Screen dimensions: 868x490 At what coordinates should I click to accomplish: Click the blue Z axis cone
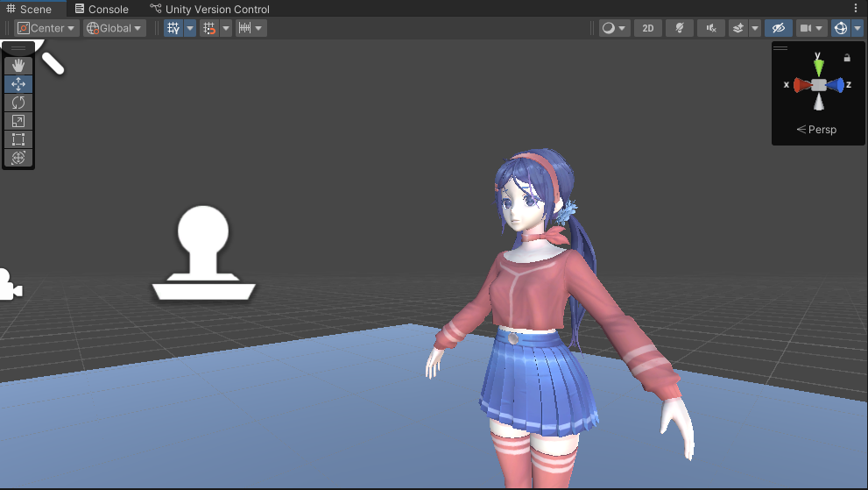tap(836, 85)
